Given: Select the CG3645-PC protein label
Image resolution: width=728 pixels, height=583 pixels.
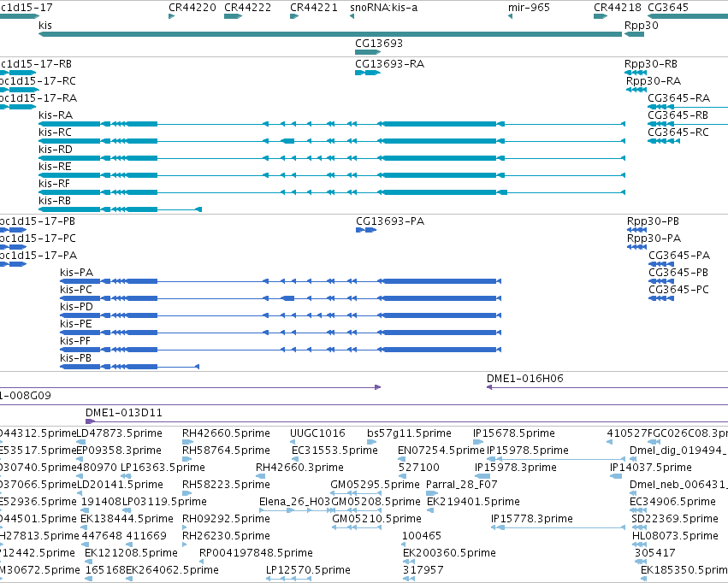Looking at the screenshot, I should click(x=678, y=290).
